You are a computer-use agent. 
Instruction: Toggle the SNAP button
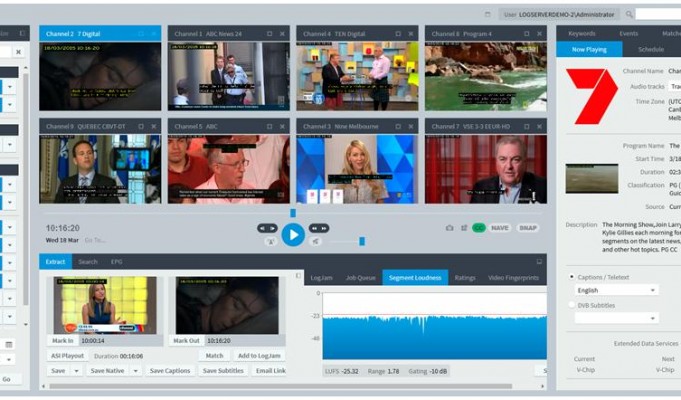point(528,228)
